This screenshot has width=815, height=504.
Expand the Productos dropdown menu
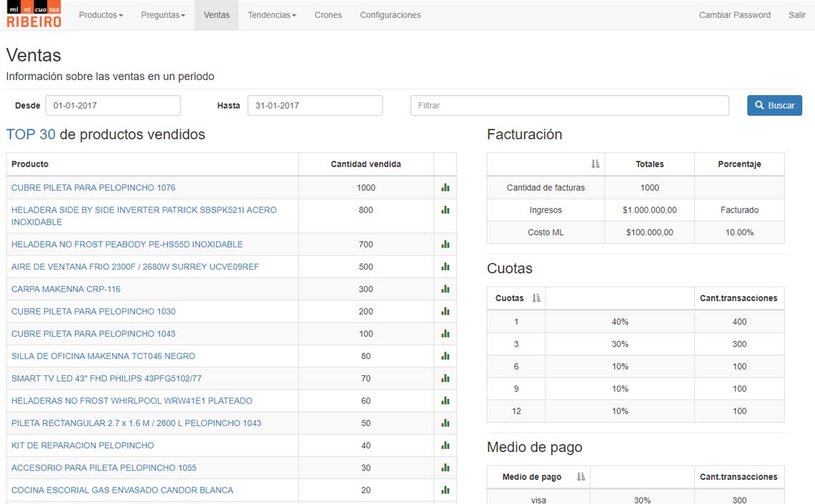[x=101, y=15]
